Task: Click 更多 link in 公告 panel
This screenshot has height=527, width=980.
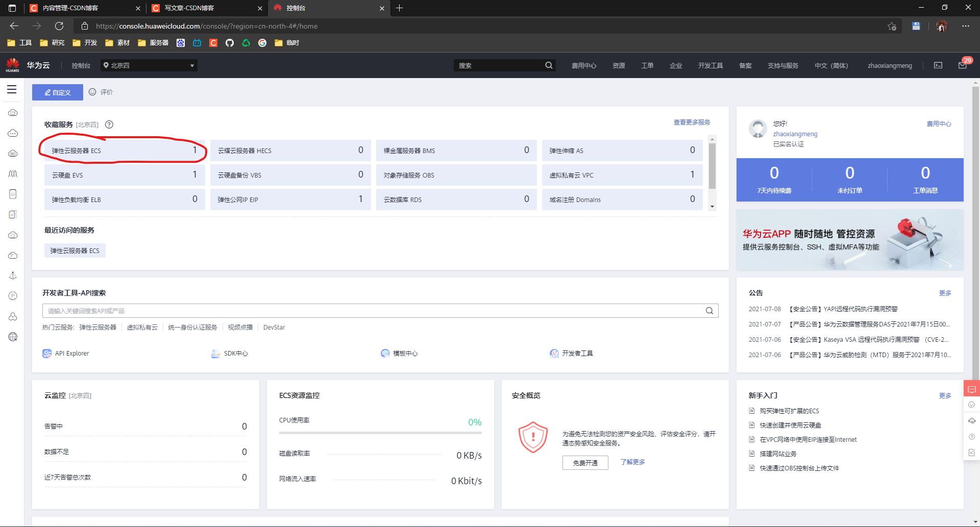Action: click(945, 293)
